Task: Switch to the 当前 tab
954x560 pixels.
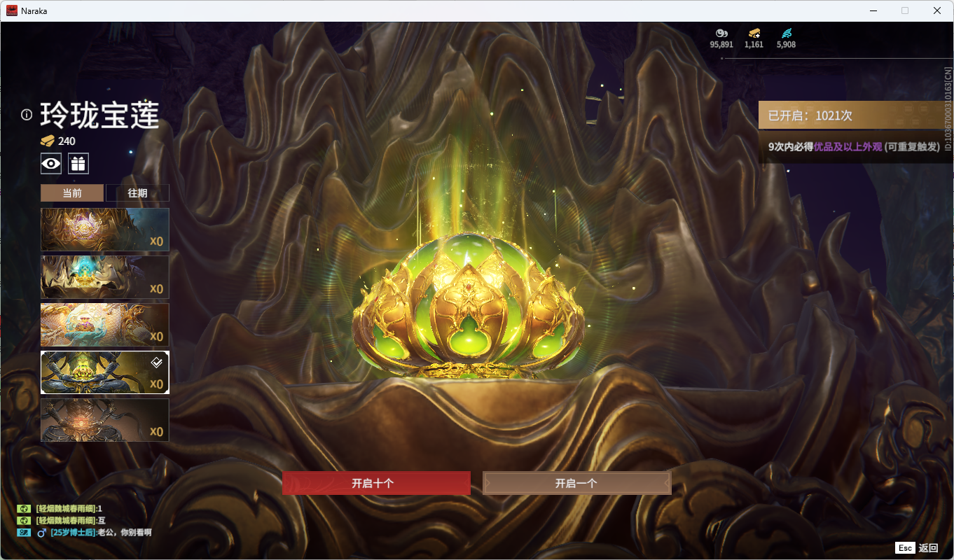Action: (72, 193)
